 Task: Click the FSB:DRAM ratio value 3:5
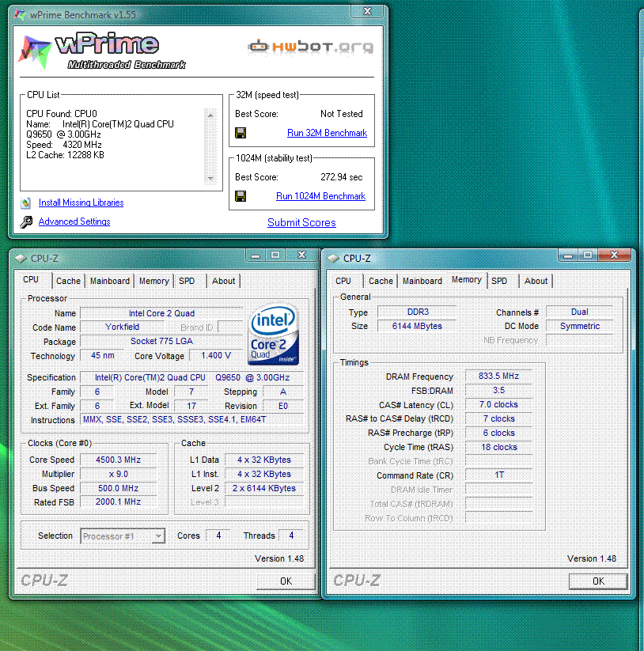498,390
